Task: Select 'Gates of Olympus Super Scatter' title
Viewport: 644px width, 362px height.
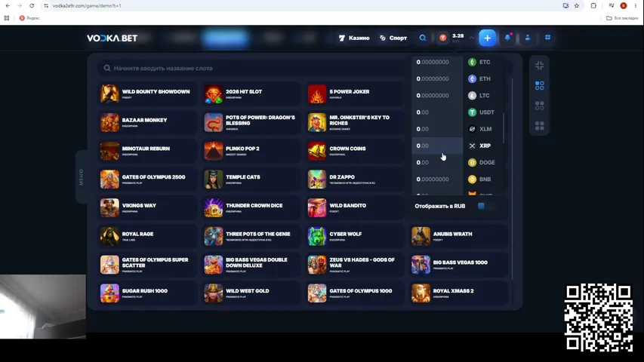Action: coord(155,262)
